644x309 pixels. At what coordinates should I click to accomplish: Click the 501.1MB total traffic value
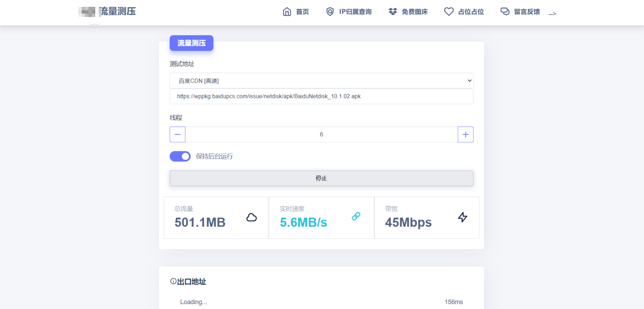click(200, 222)
